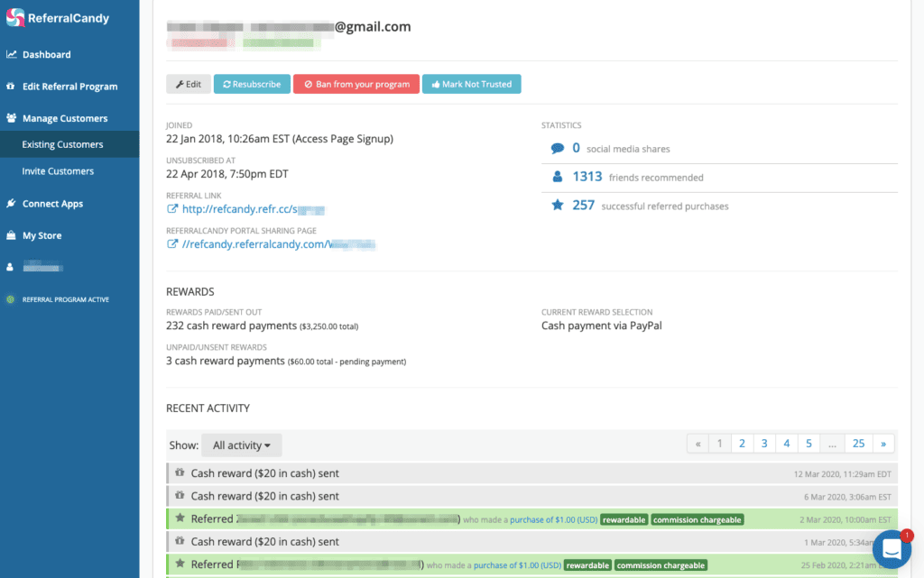This screenshot has width=924, height=578.
Task: Click the Edit Referral Program gift icon
Action: pos(11,86)
